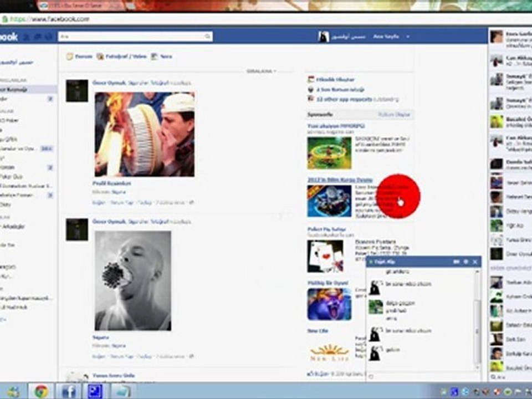The width and height of the screenshot is (532, 399).
Task: Open the burning cigarettes post photo
Action: [x=145, y=134]
